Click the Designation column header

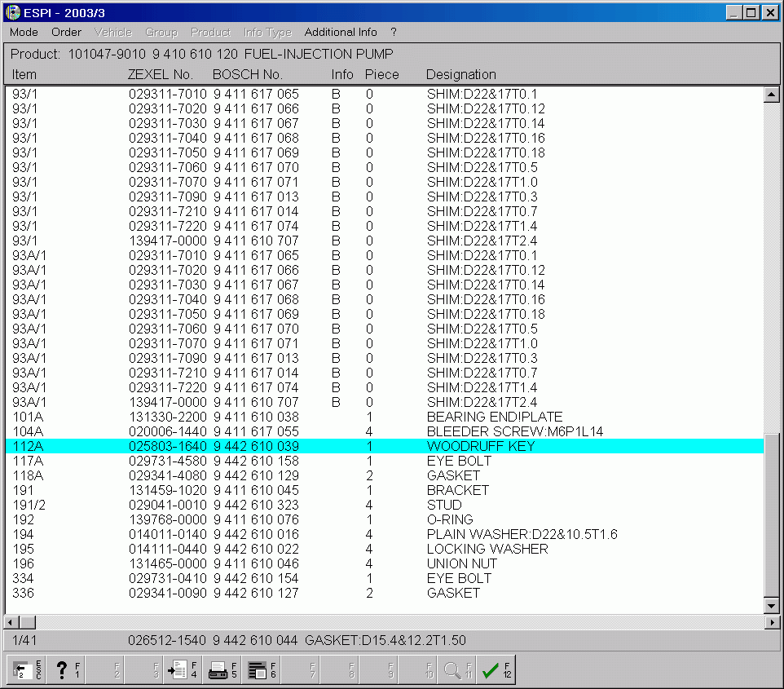click(461, 74)
